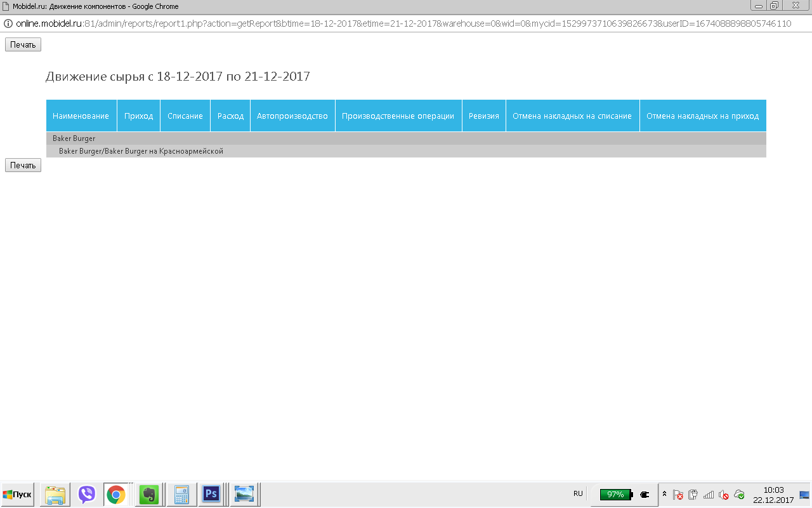
Task: Open Action Center flag icon in tray
Action: 678,495
